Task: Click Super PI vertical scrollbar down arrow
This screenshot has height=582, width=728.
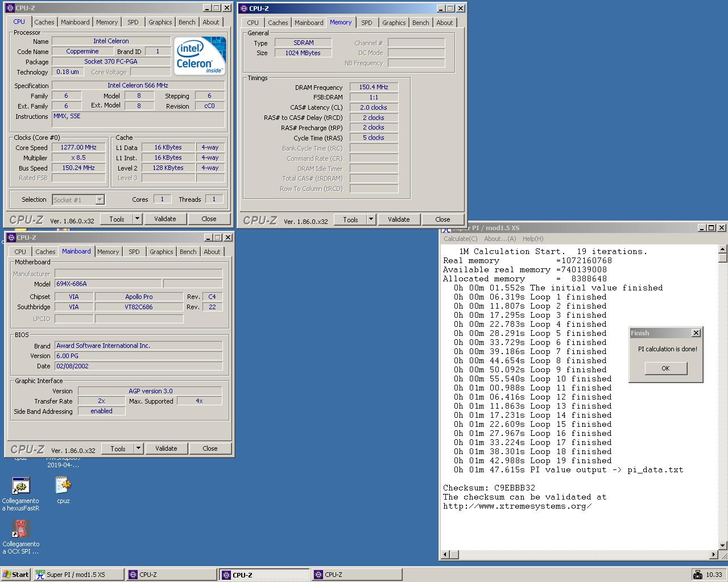Action: (723, 545)
